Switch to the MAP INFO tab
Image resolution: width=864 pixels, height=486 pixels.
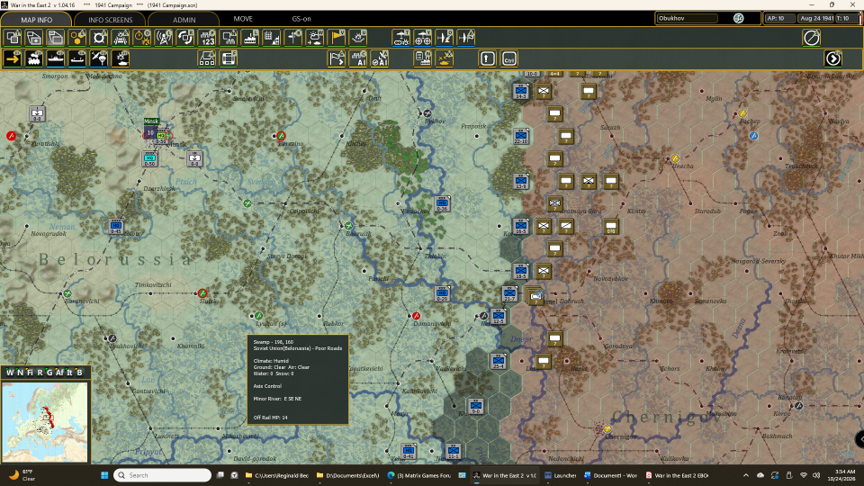click(x=36, y=19)
